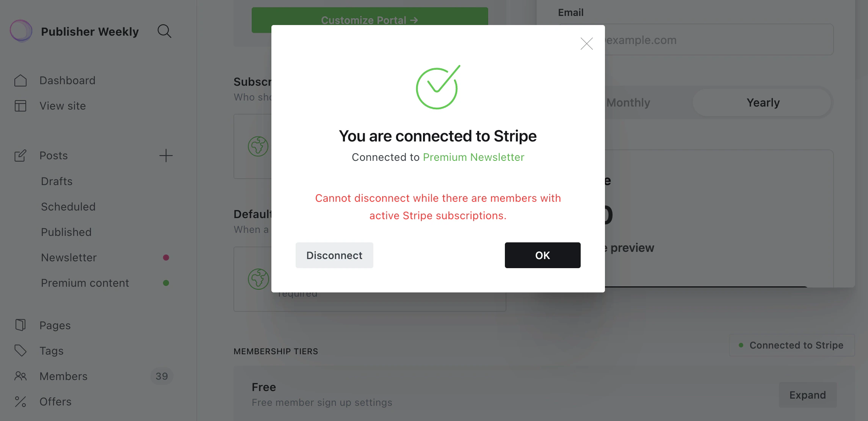868x421 pixels.
Task: Confirm the dialog with OK
Action: pos(542,255)
